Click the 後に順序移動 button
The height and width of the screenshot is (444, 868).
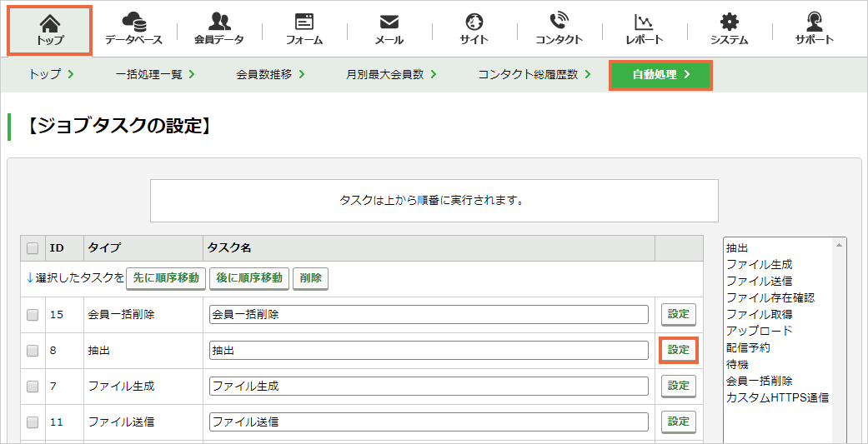pyautogui.click(x=249, y=278)
